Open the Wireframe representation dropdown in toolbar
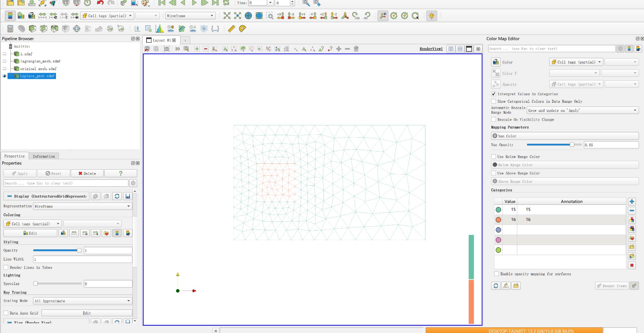Viewport: 644px width, 333px height. pos(190,16)
